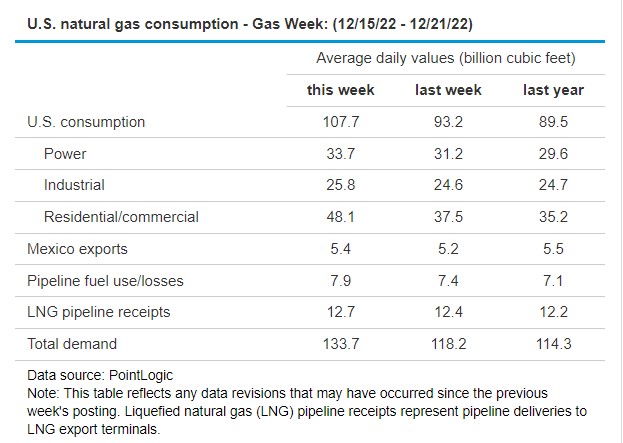Select the 'last week' column header
Image resolution: width=623 pixels, height=443 pixels.
tap(447, 90)
